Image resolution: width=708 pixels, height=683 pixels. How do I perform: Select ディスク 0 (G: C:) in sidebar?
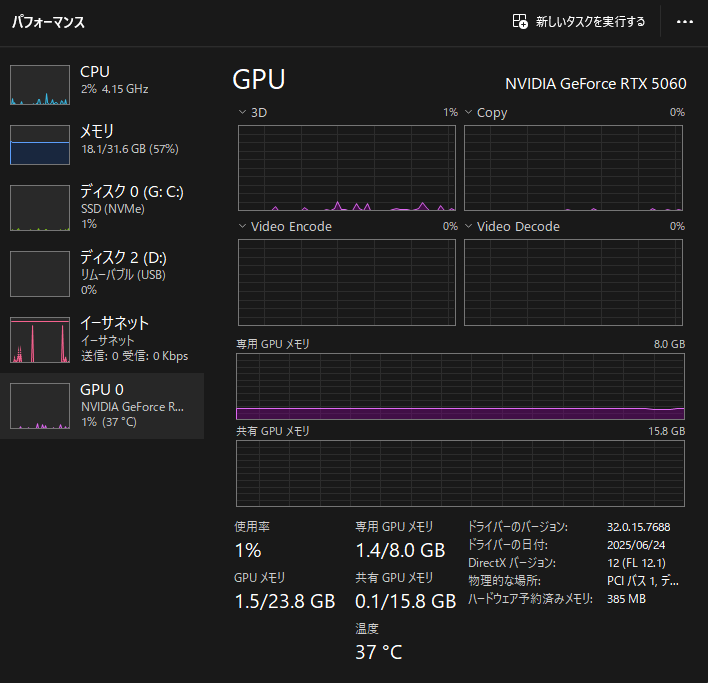(x=132, y=207)
